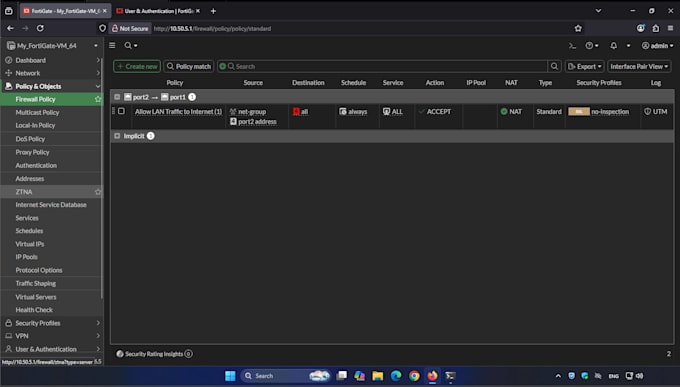This screenshot has height=387, width=680.
Task: Favorite the ZTNA menu star
Action: click(98, 191)
